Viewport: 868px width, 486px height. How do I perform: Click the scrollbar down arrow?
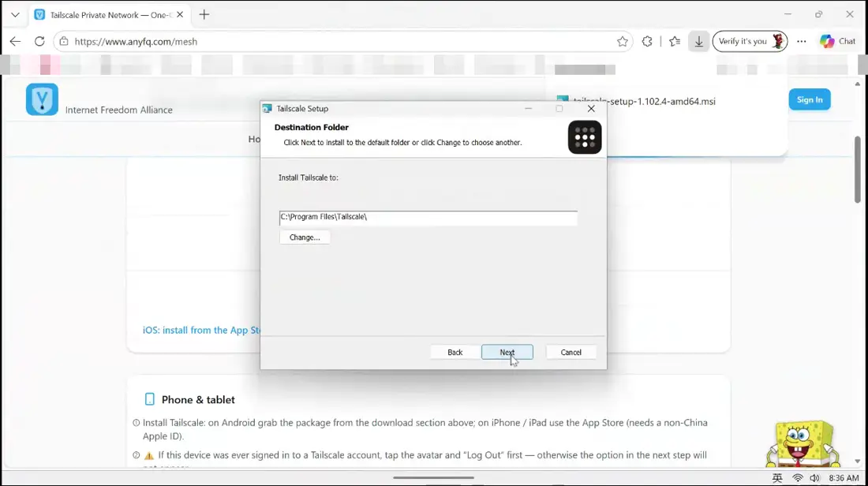pyautogui.click(x=858, y=461)
